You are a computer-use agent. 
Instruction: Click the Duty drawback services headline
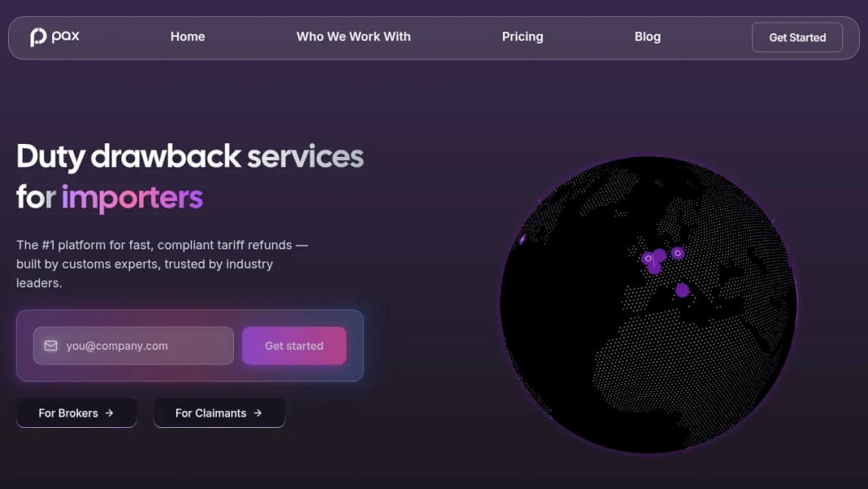click(190, 157)
